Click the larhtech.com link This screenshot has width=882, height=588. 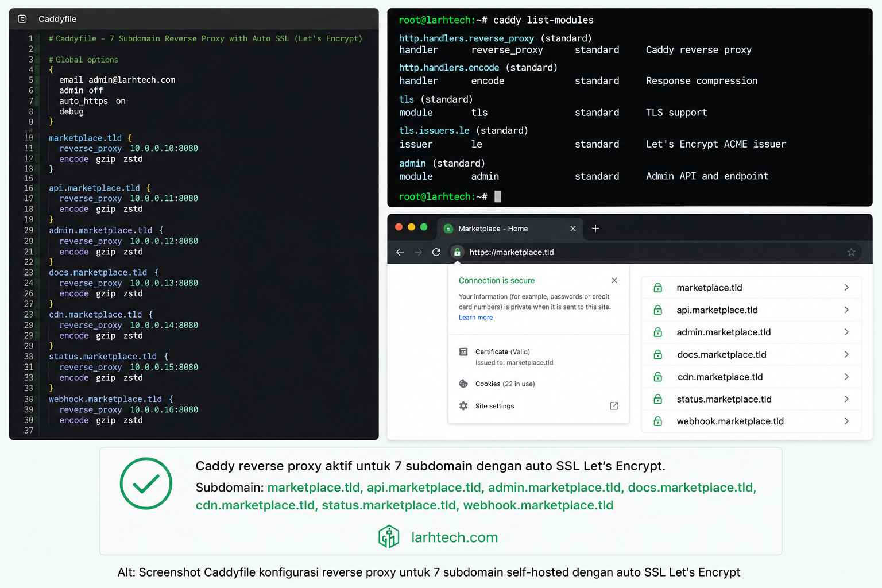[x=454, y=537]
